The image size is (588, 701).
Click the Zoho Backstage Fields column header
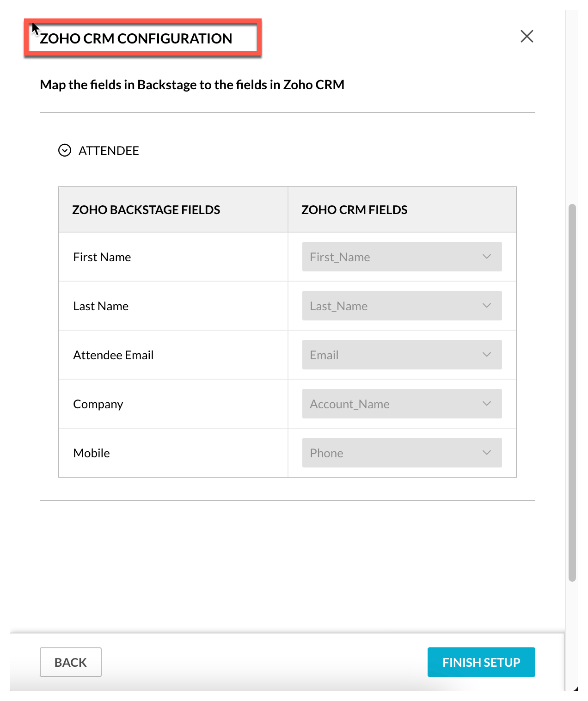click(x=146, y=210)
